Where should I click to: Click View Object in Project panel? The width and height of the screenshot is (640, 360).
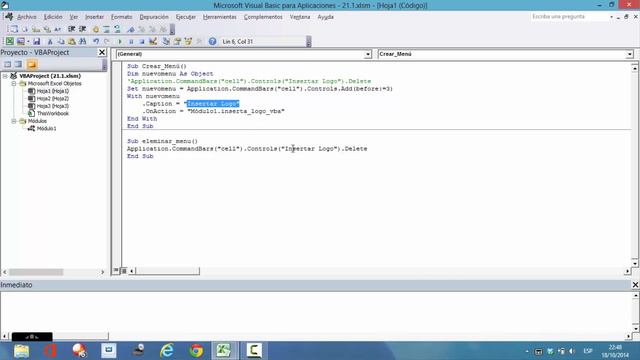point(18,64)
